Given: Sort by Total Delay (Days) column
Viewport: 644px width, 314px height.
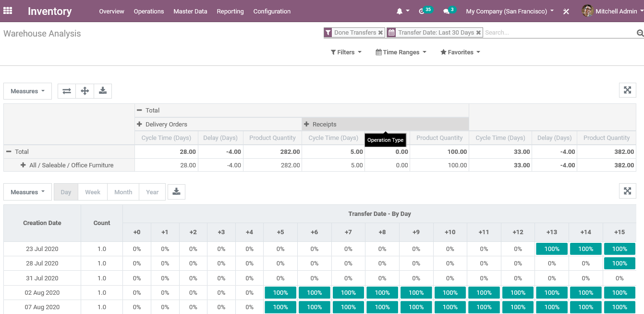Looking at the screenshot, I should (x=555, y=138).
